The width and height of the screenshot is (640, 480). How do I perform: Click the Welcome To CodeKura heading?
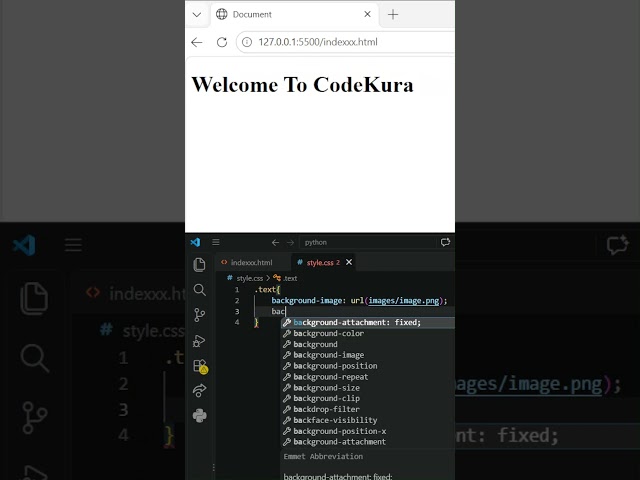click(302, 84)
